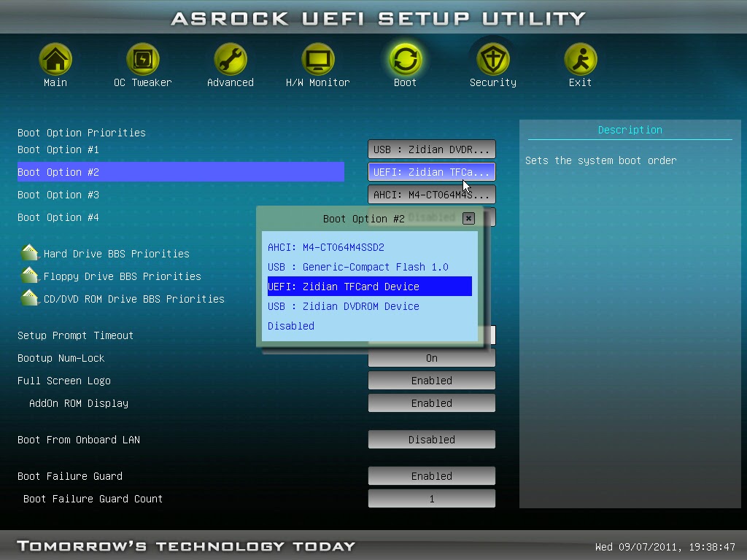Open the H/W Monitor screen icon
Screen dimensions: 747x560
pyautogui.click(x=318, y=59)
